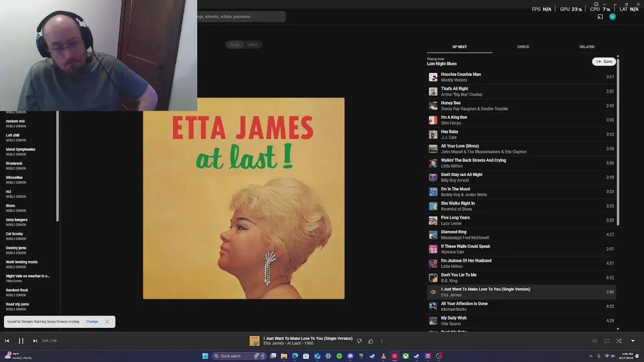Show hidden system tray icons
Screen dimensions: 644x362
pos(591,356)
